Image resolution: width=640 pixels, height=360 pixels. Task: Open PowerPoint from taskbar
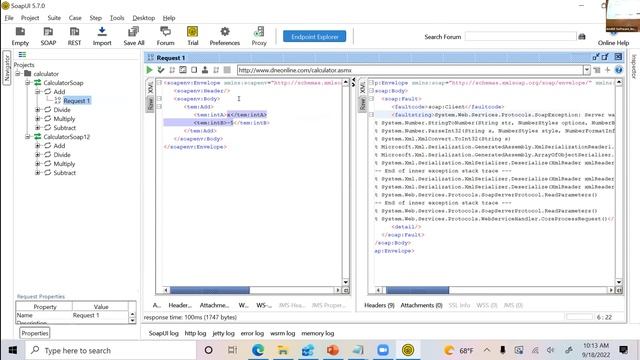pos(333,350)
